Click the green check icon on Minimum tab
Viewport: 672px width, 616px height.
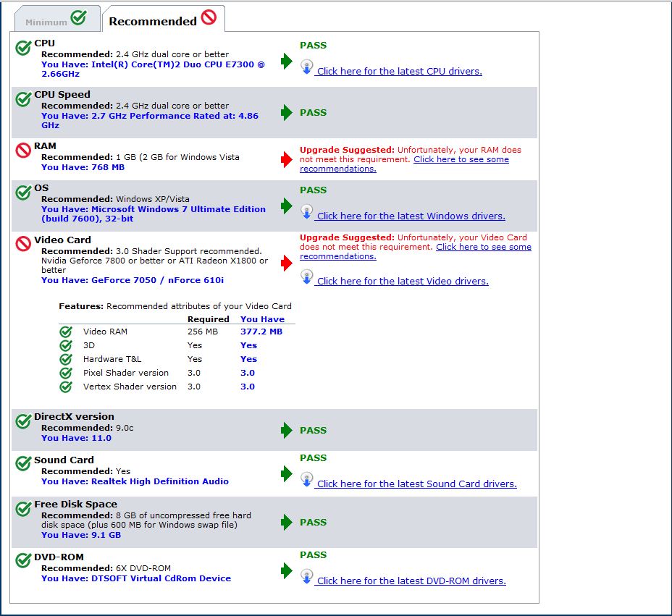78,17
